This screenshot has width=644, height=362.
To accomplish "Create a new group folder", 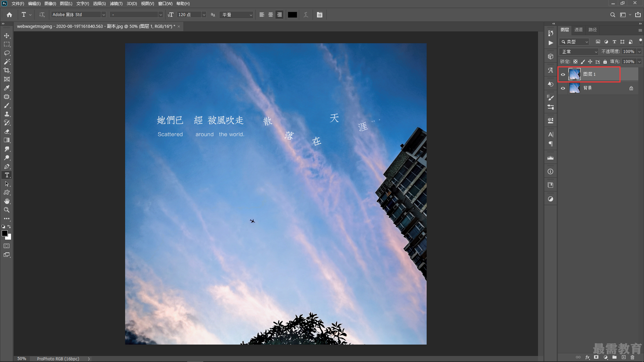I will (x=614, y=357).
